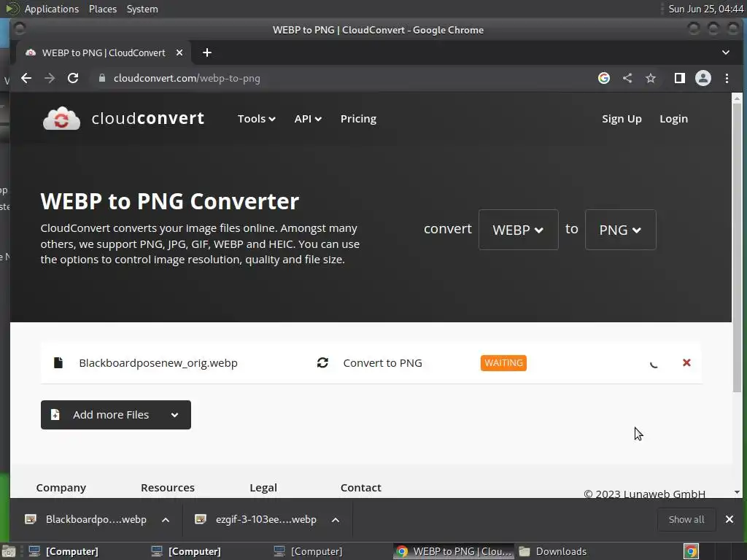Viewport: 747px width, 560px height.
Task: Open a new tab with plus icon
Action: (x=206, y=52)
